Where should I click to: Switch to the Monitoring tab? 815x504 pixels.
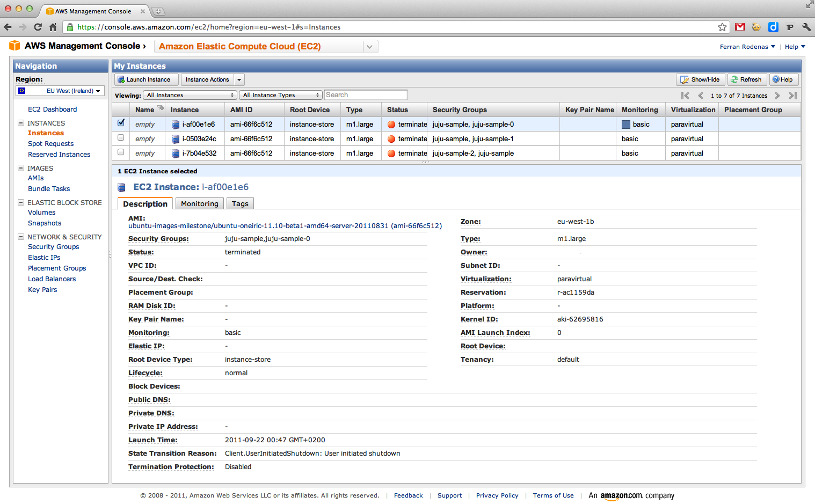[x=199, y=203]
